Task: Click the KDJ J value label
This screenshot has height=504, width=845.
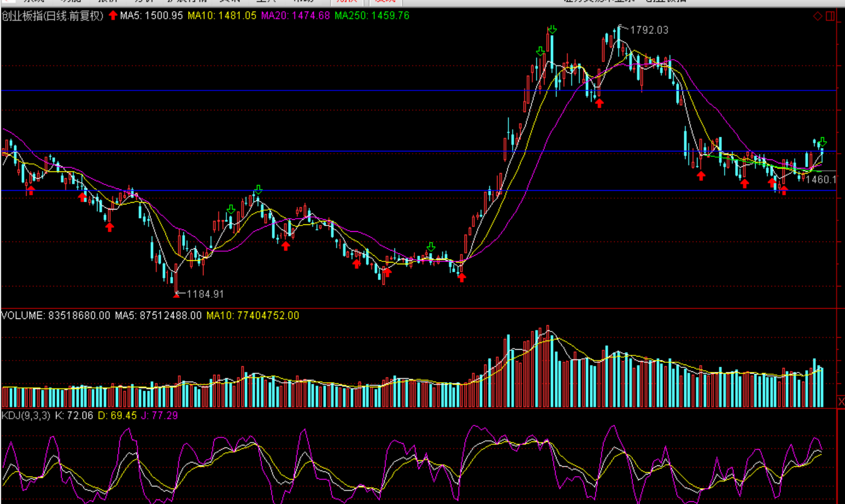Action: pos(160,416)
